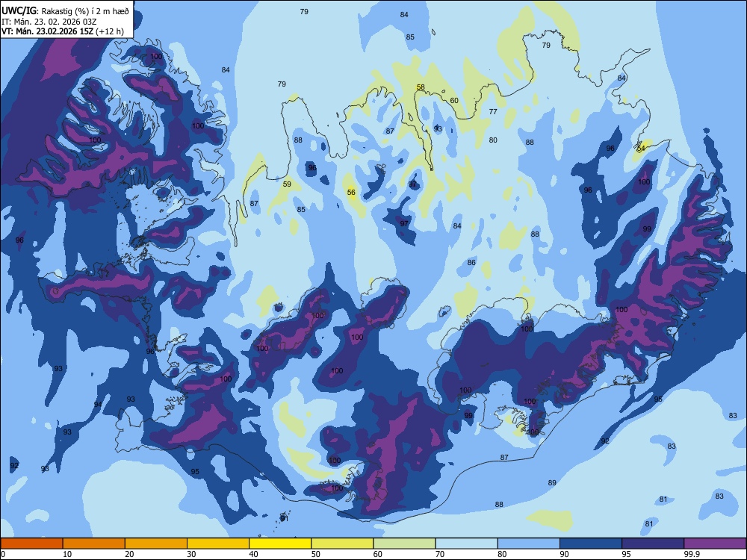Select the 90–95% blue legend swatch
The height and width of the screenshot is (560, 747).
tap(591, 544)
